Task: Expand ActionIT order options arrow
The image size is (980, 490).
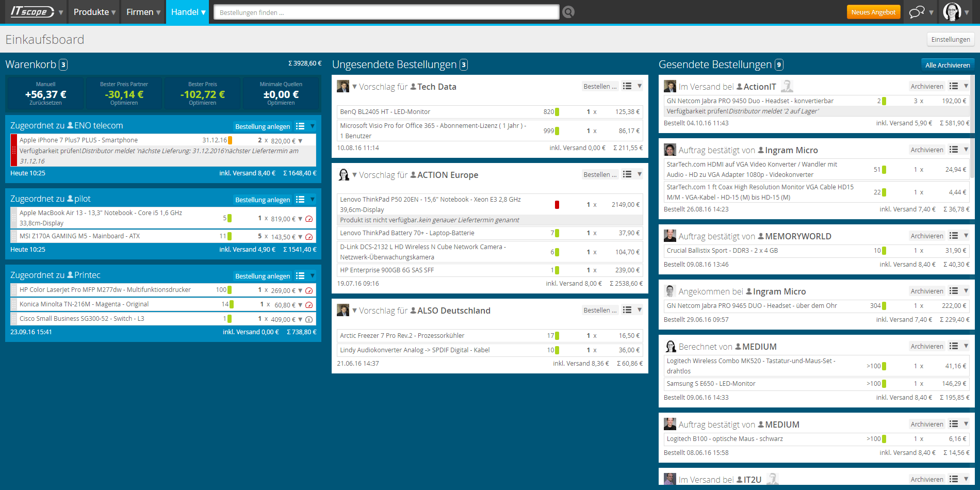Action: (x=966, y=86)
